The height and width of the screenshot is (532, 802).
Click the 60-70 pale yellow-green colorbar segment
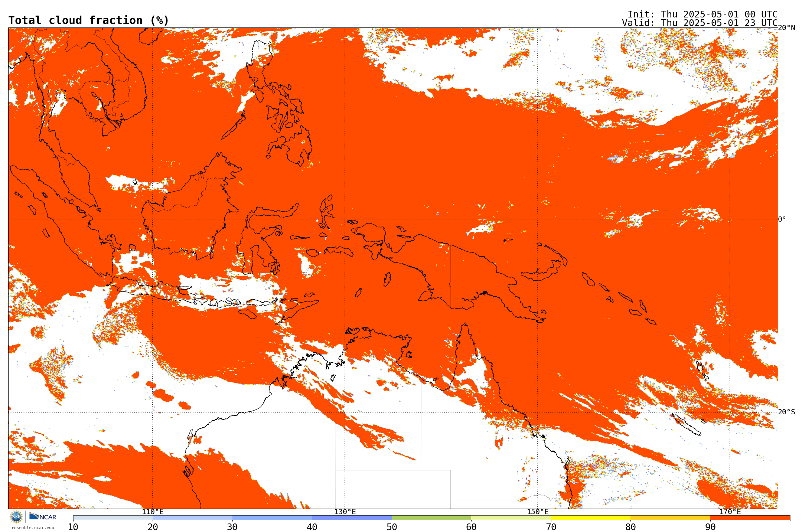pos(511,518)
